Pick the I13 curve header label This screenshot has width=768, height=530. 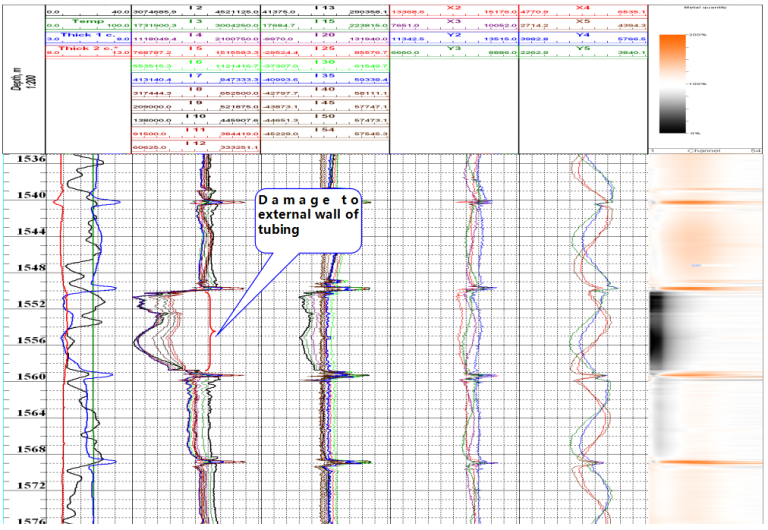pos(324,7)
